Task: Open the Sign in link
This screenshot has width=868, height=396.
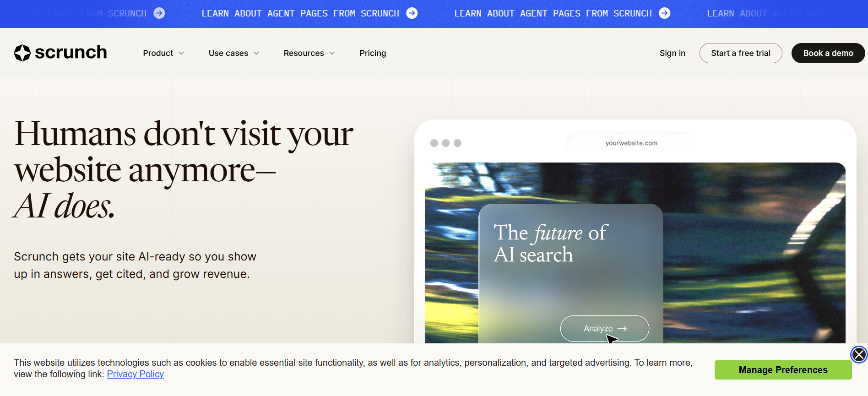Action: tap(672, 53)
